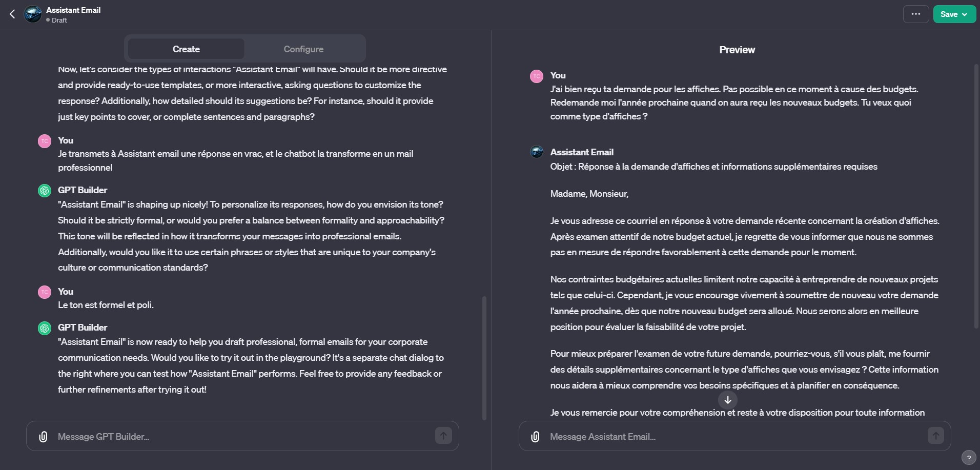Click the send arrow in Preview input
The image size is (980, 470).
click(935, 436)
